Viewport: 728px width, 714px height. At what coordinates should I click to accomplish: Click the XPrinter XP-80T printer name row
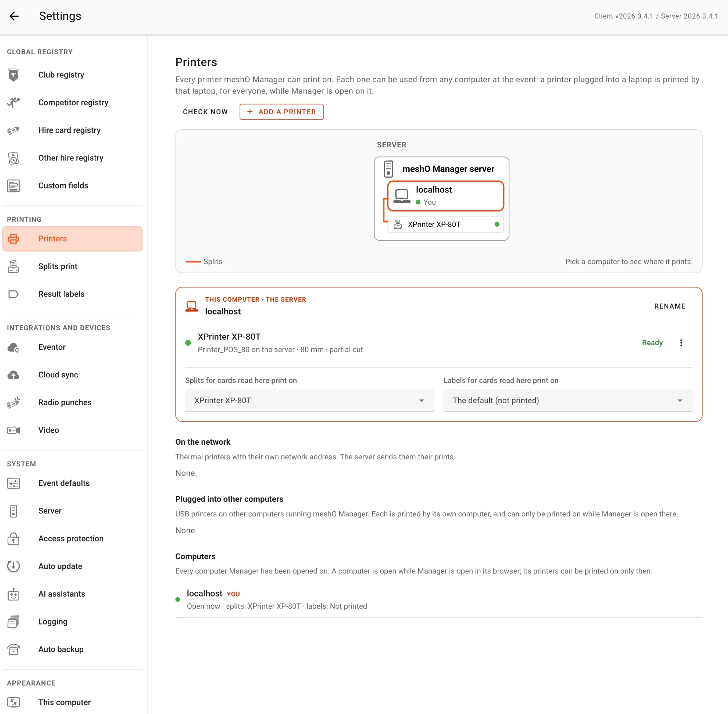tap(439, 343)
